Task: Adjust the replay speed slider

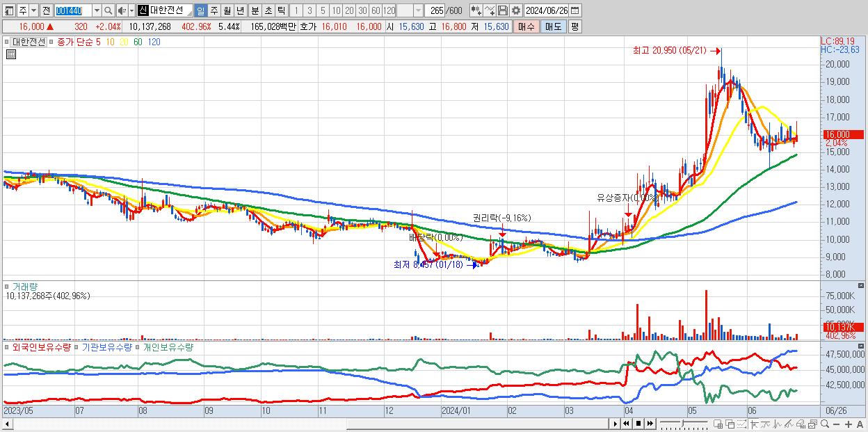Action: tap(684, 424)
